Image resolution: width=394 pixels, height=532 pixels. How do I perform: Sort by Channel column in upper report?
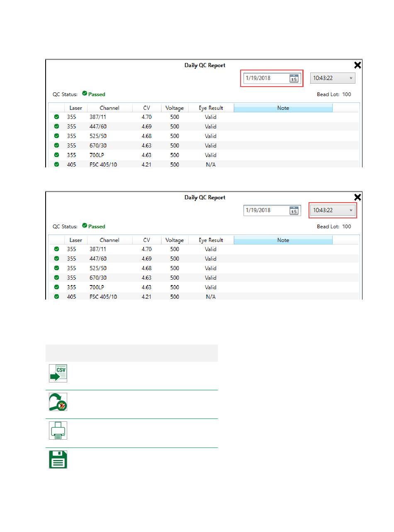point(109,108)
